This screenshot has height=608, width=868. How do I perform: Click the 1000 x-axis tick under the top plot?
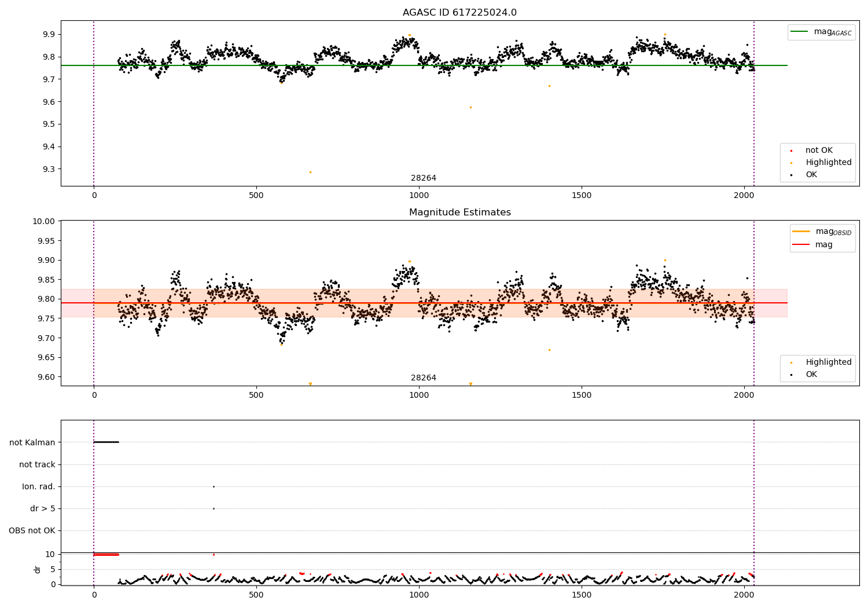click(419, 196)
